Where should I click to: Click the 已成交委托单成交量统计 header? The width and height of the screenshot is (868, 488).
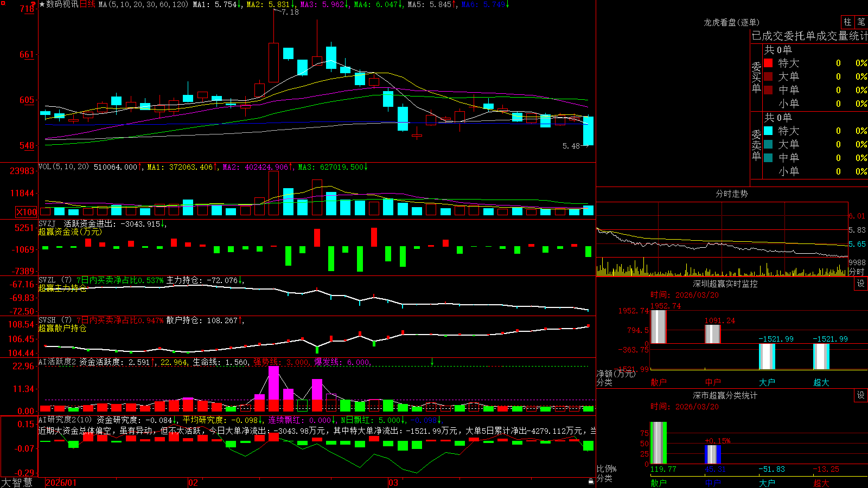click(x=809, y=36)
